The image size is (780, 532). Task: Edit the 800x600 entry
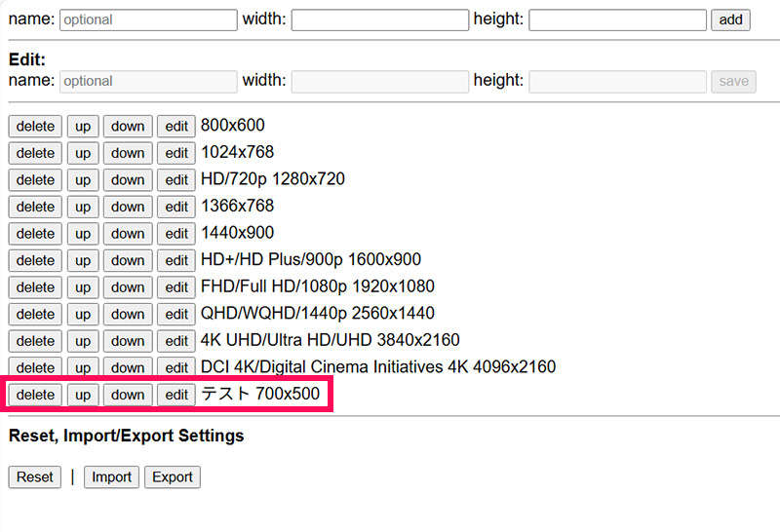point(176,127)
